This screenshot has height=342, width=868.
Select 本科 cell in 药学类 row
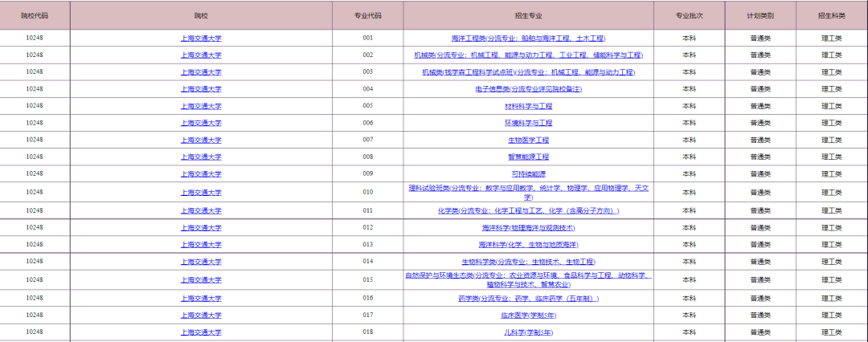click(x=690, y=299)
